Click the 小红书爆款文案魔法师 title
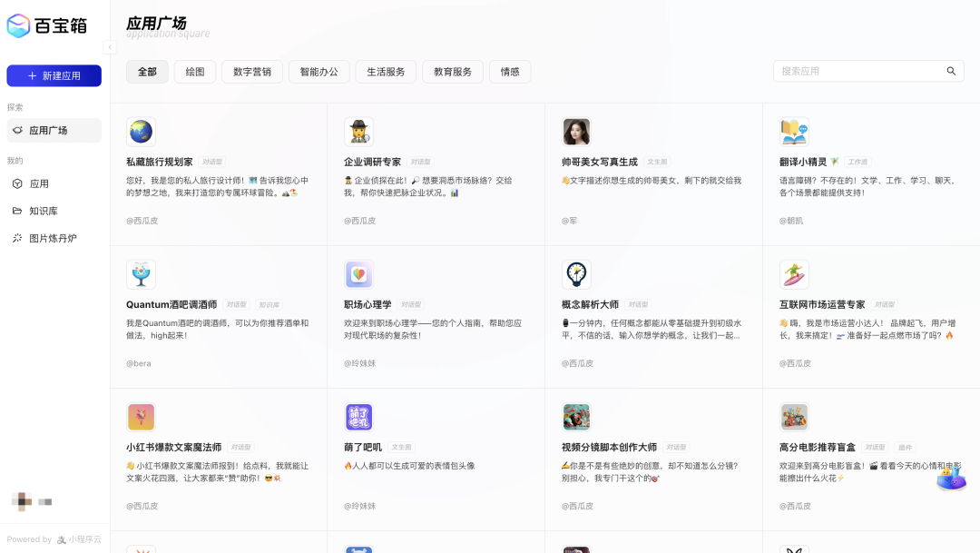980x553 pixels. [x=173, y=448]
